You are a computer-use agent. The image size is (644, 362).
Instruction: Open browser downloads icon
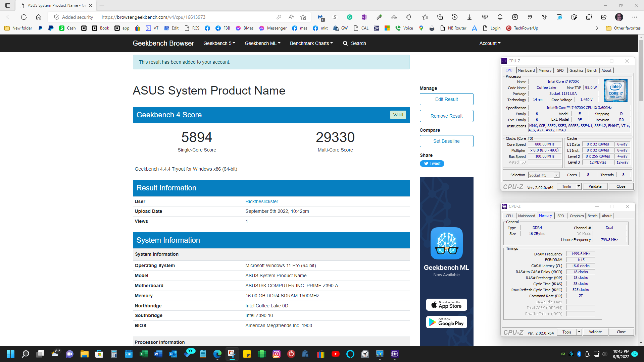tap(469, 17)
